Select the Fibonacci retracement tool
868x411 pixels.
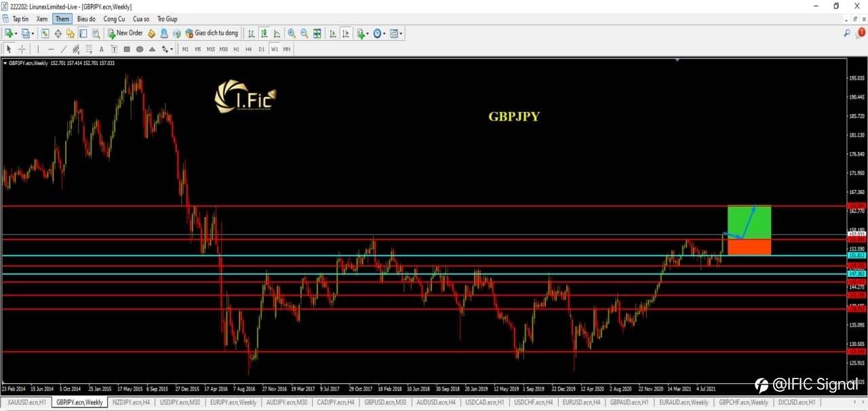tap(89, 49)
